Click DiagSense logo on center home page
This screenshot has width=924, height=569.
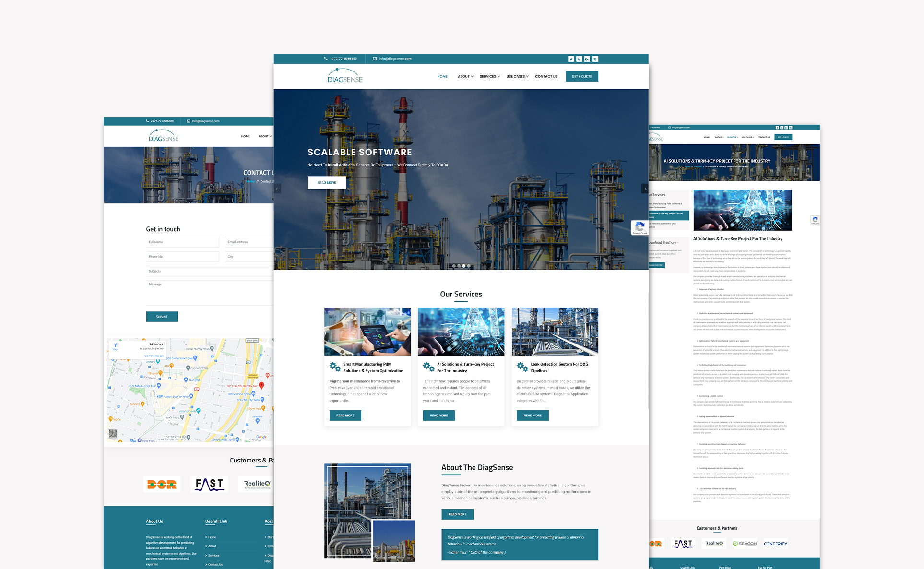[345, 76]
